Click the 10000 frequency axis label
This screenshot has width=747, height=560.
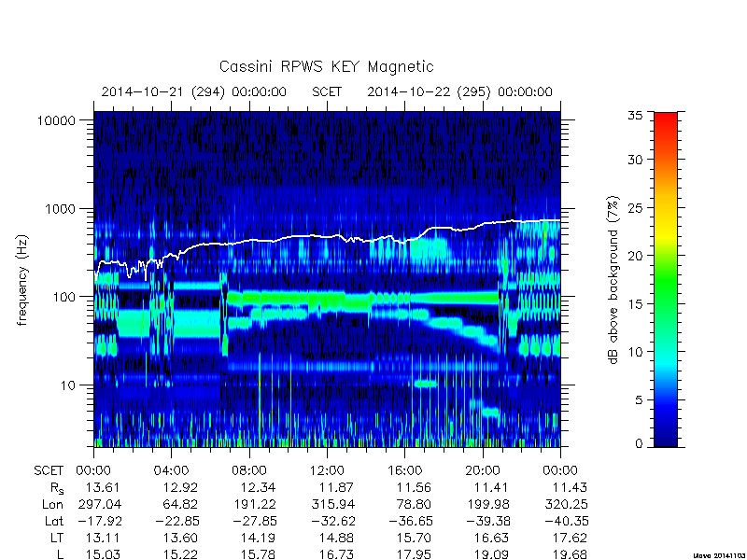pos(56,121)
